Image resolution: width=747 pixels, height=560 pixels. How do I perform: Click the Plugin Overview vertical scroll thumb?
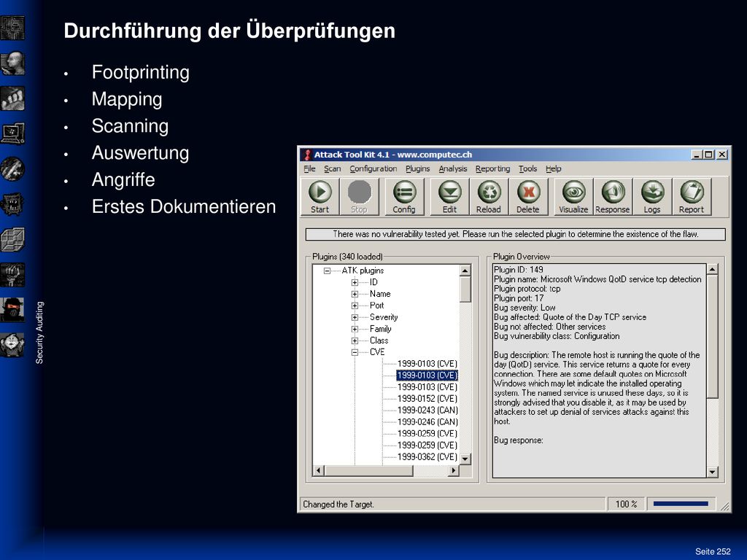point(712,337)
